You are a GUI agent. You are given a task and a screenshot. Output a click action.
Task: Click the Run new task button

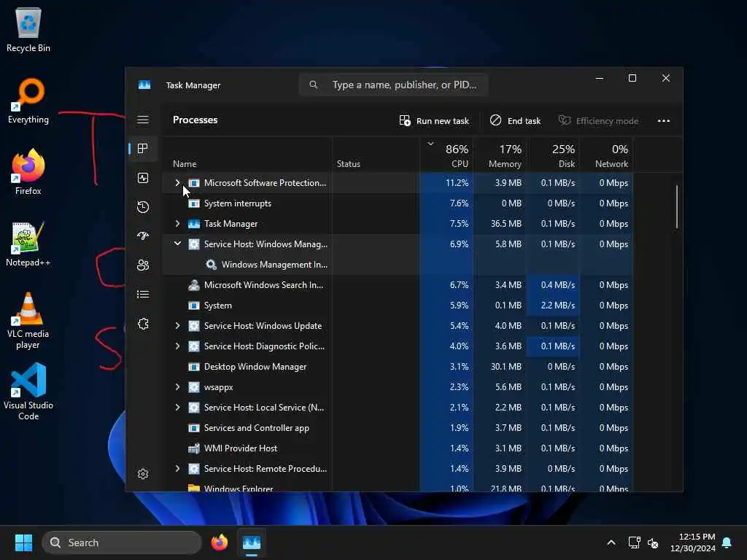pos(434,121)
